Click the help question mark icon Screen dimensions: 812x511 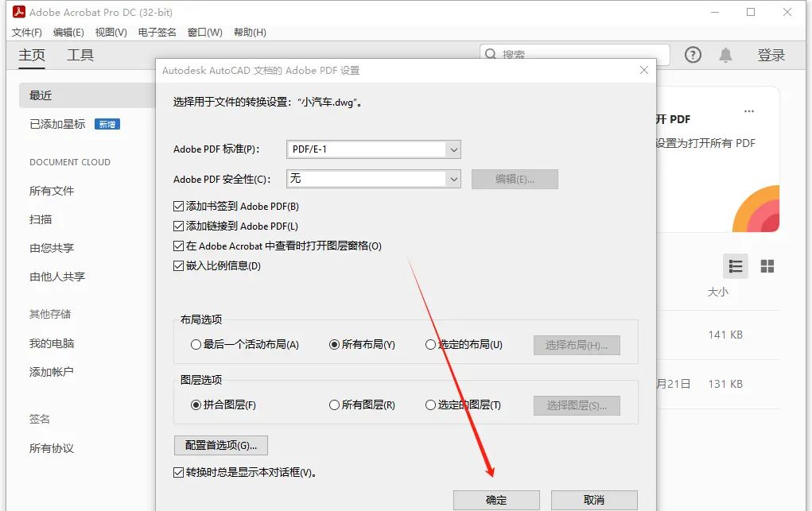click(693, 55)
